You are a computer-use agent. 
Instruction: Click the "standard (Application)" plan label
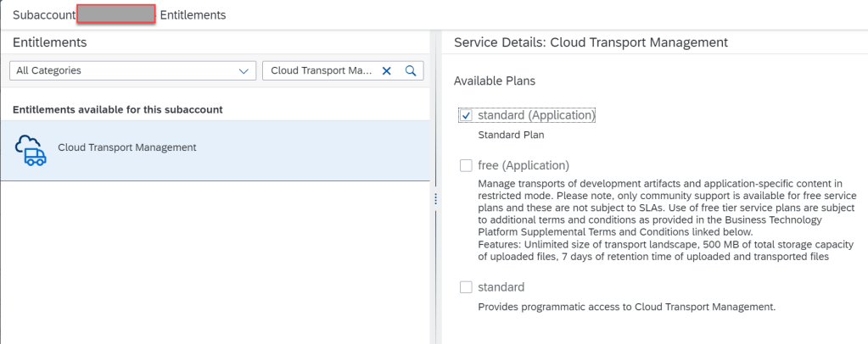pyautogui.click(x=536, y=114)
